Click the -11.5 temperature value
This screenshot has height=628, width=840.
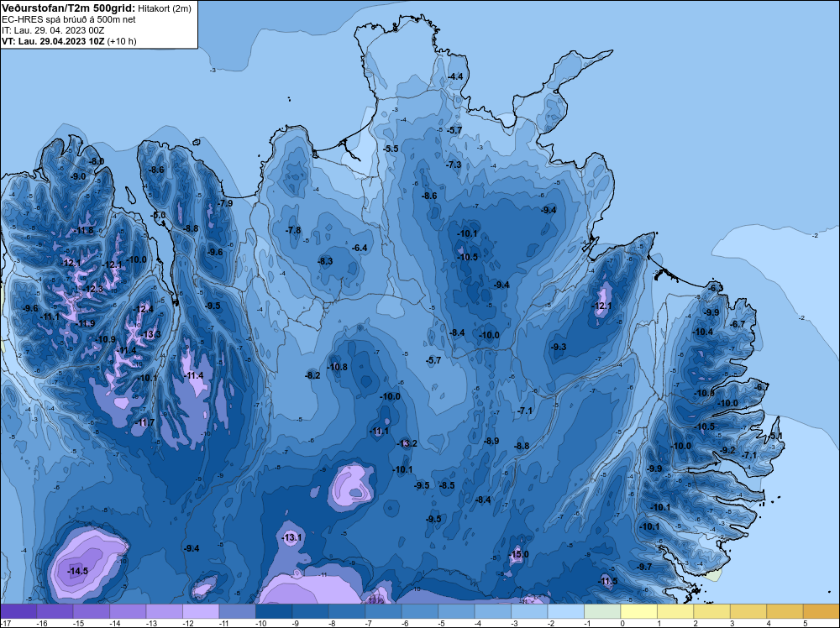pyautogui.click(x=607, y=582)
